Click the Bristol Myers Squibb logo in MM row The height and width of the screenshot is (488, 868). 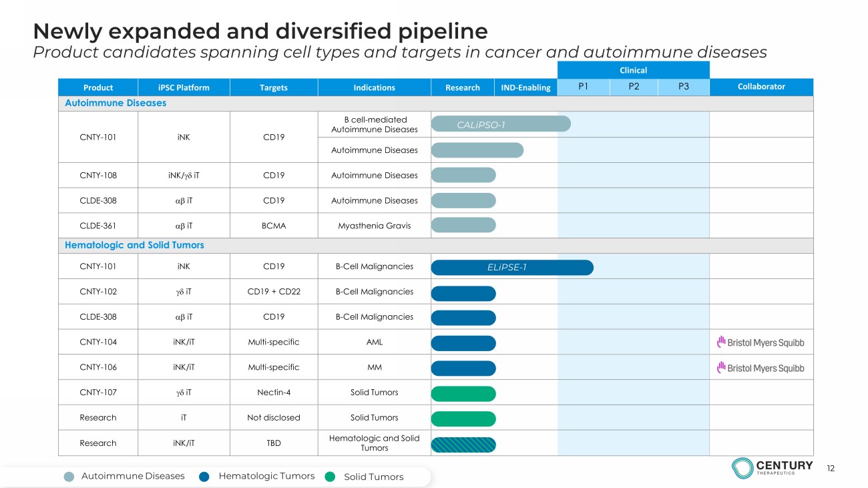[x=761, y=368]
